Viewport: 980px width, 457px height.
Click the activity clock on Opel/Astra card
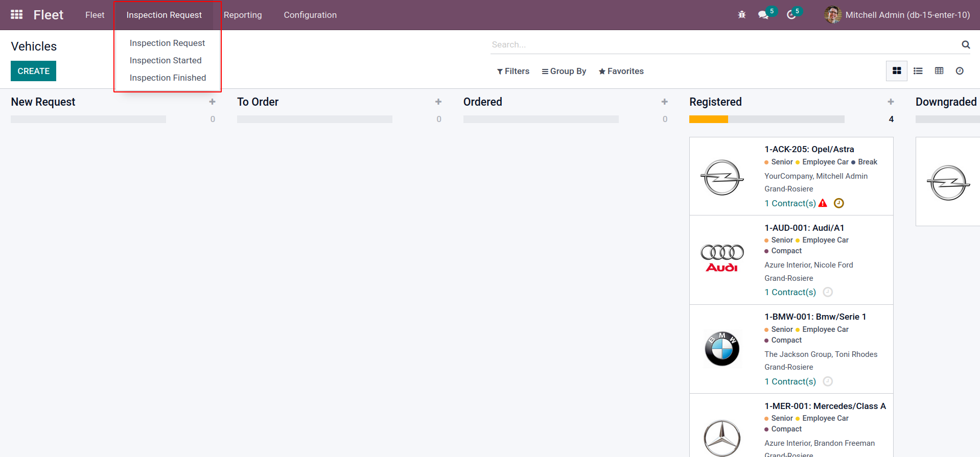839,203
